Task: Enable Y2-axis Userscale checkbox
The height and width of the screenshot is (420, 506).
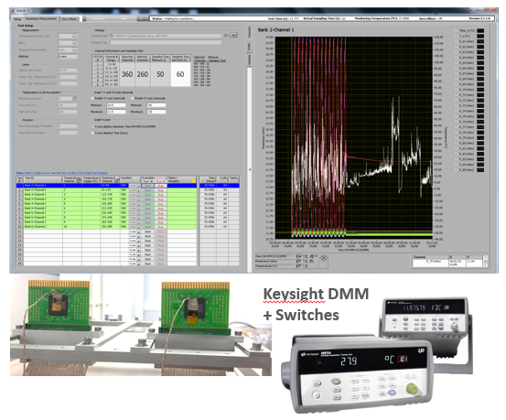Action: 133,98
